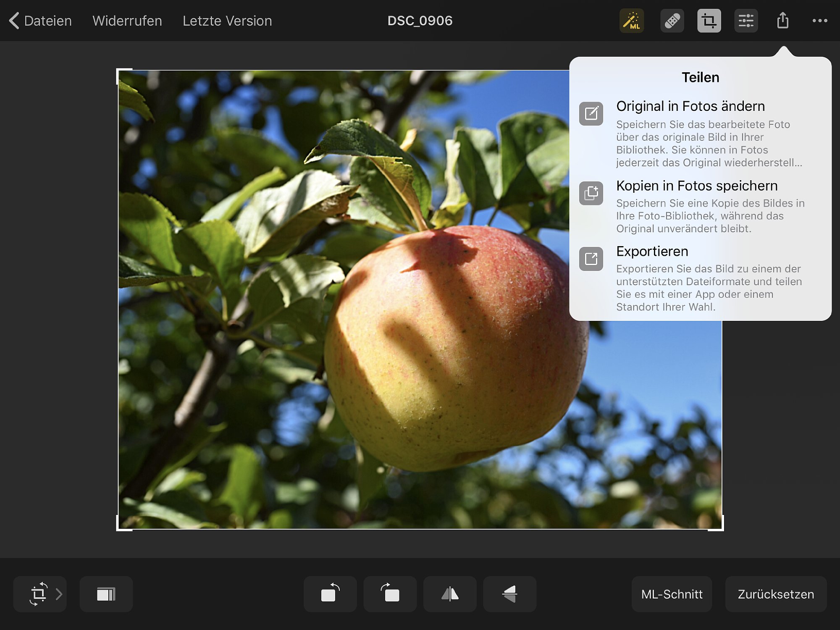This screenshot has height=630, width=840.
Task: Tap Widerrufen to undo
Action: [127, 21]
